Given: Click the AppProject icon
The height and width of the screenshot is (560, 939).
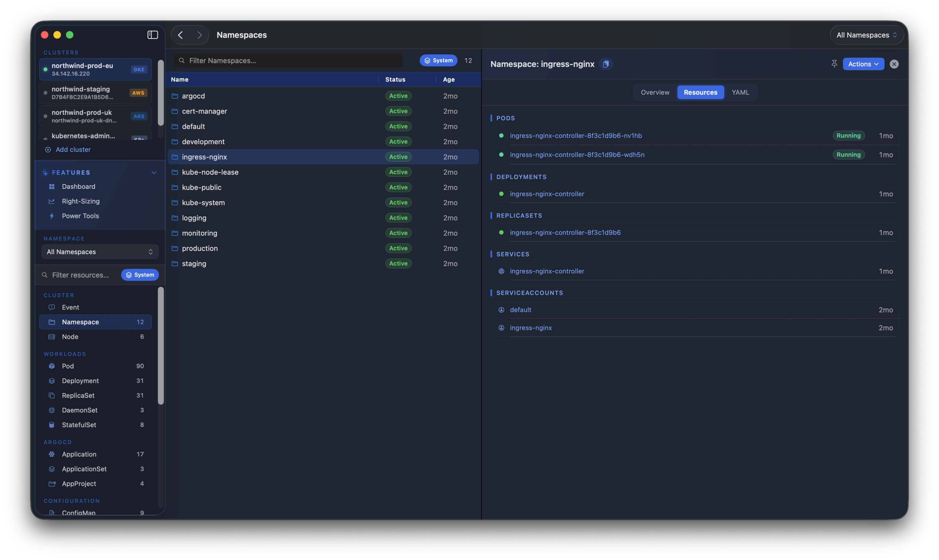Looking at the screenshot, I should (52, 484).
